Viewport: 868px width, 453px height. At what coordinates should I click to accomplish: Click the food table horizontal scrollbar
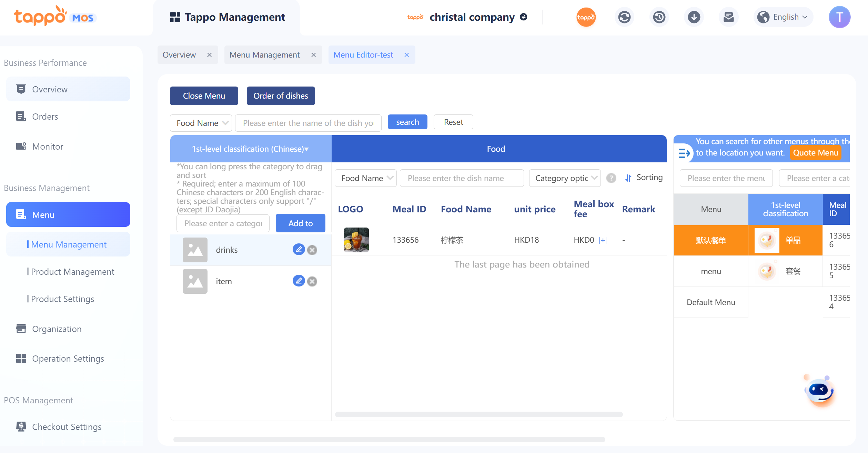(478, 414)
